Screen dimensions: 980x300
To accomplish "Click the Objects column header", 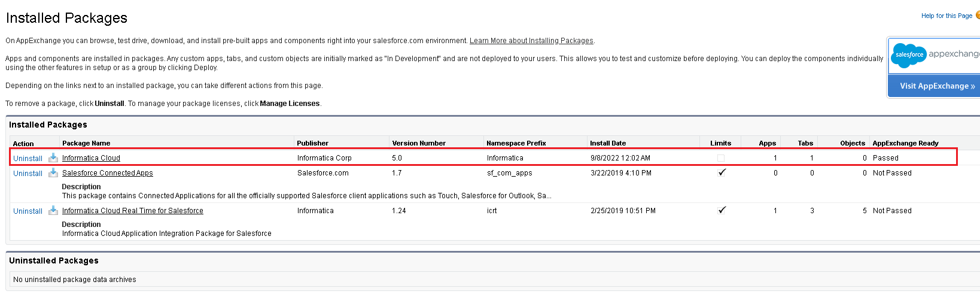I will 853,143.
